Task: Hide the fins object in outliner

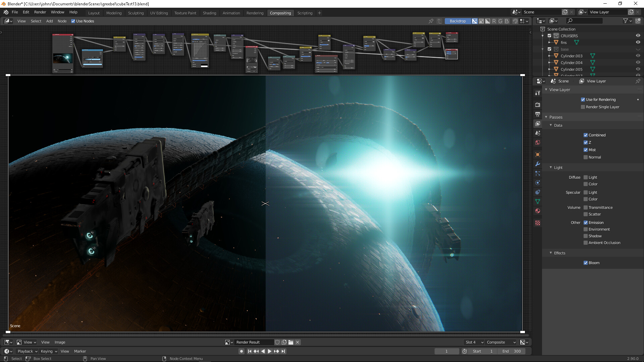Action: [x=638, y=43]
